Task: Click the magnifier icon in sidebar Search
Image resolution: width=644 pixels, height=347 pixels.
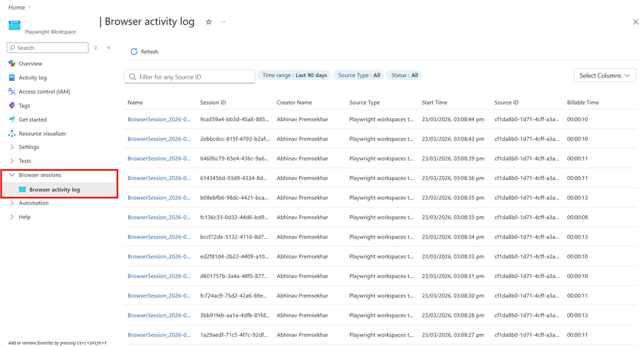Action: click(12, 48)
